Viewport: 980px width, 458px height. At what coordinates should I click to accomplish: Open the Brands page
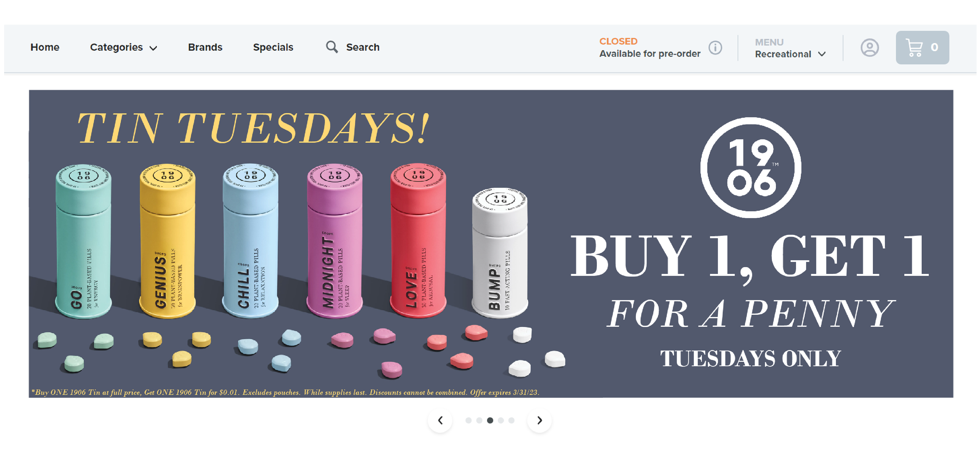(205, 47)
